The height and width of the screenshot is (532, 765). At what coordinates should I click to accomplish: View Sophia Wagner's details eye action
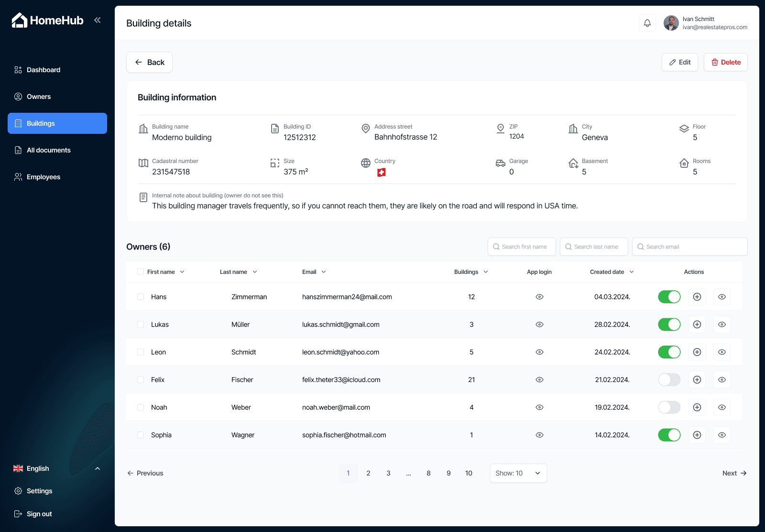coord(722,435)
